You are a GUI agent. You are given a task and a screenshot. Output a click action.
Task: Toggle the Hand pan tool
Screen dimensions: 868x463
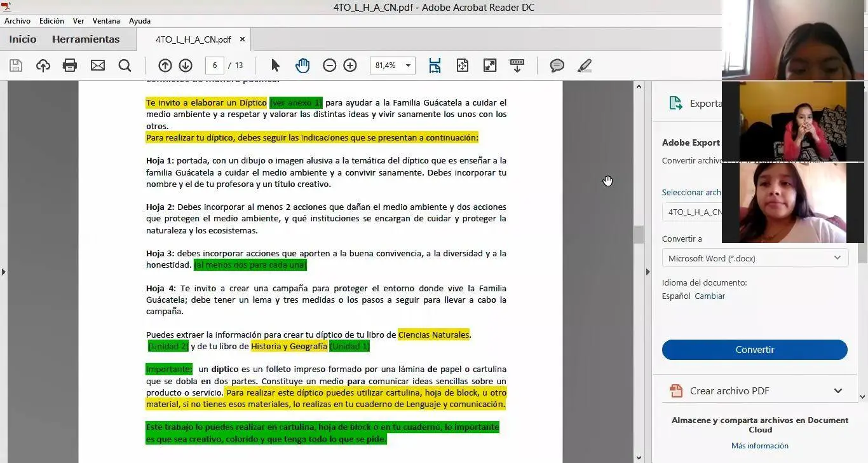coord(302,66)
